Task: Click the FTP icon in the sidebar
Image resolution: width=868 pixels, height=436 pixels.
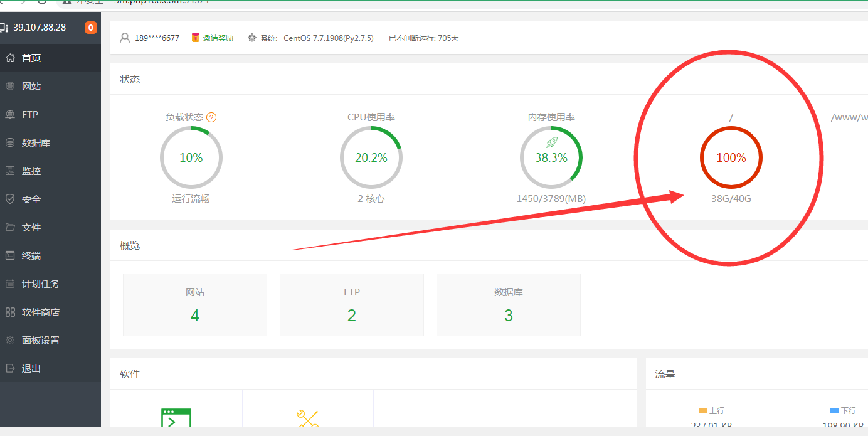Action: coord(10,114)
